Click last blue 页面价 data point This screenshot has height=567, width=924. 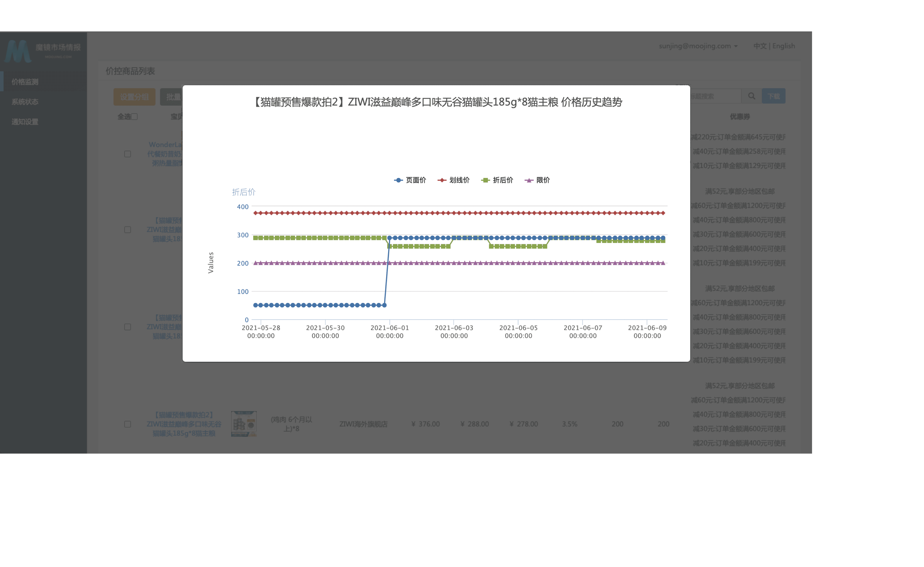[x=663, y=238]
